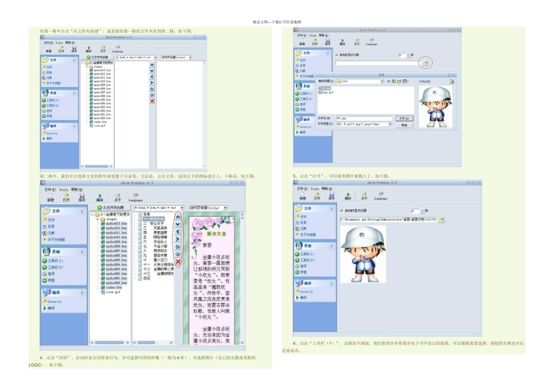
Task: Toggle 启动时显示闪屏 checkbox in Open-dialog window
Action: tap(336, 55)
